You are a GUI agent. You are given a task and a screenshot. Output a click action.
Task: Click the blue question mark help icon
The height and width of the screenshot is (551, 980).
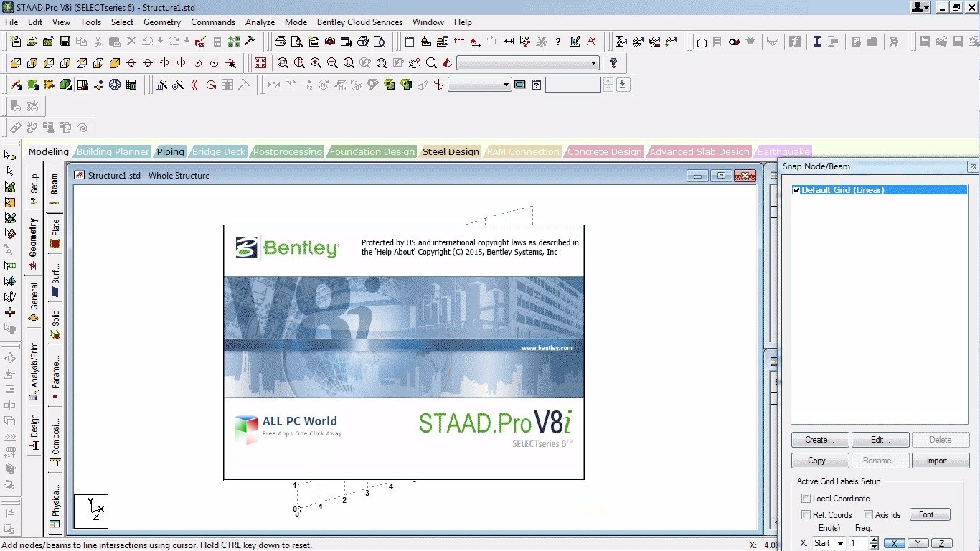[613, 63]
